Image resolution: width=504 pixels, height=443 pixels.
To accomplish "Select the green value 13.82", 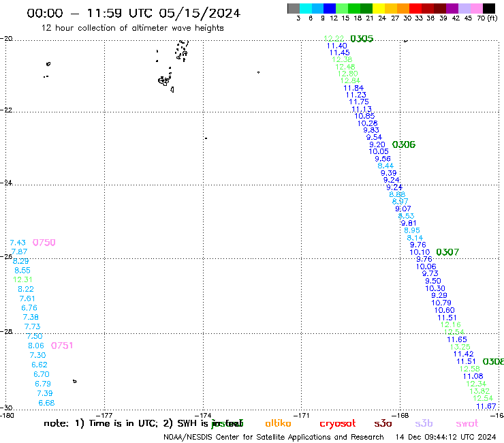I will pyautogui.click(x=479, y=391).
